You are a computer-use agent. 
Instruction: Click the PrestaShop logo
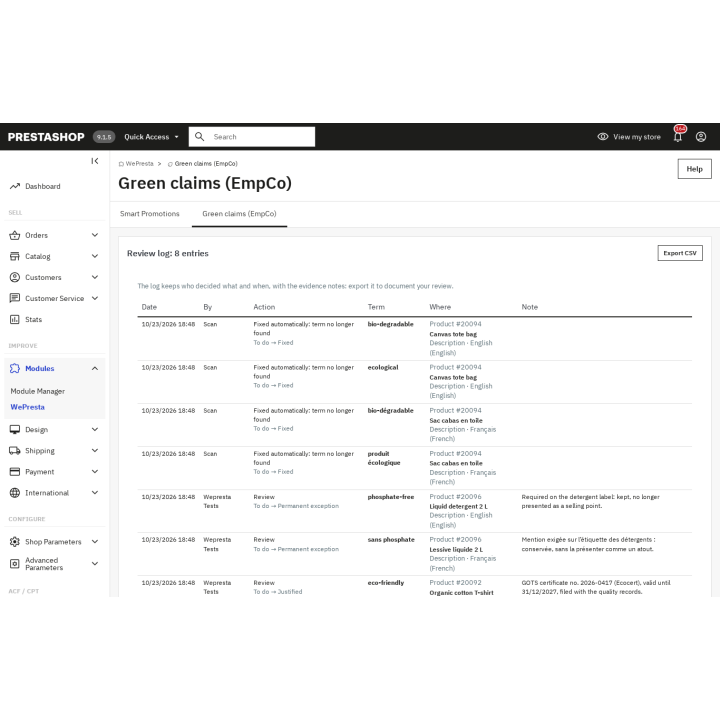46,137
